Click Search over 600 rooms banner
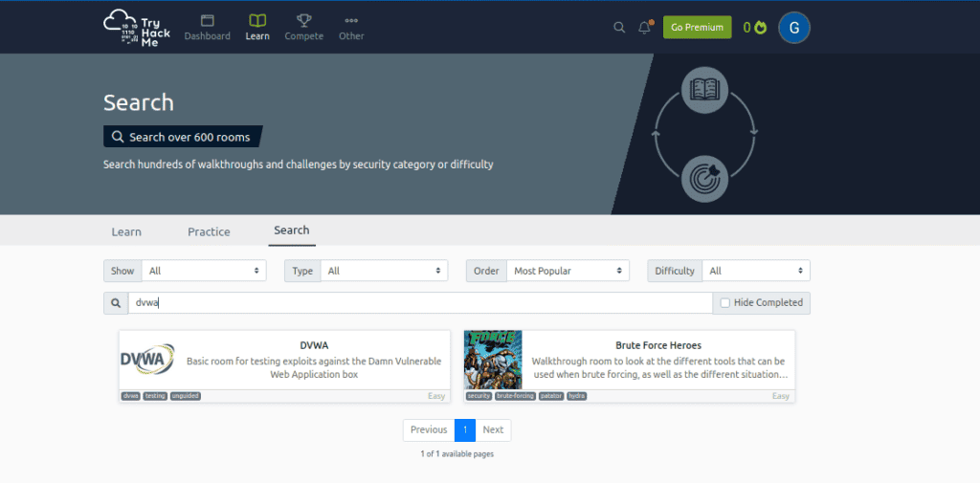The height and width of the screenshot is (483, 980). click(x=183, y=137)
